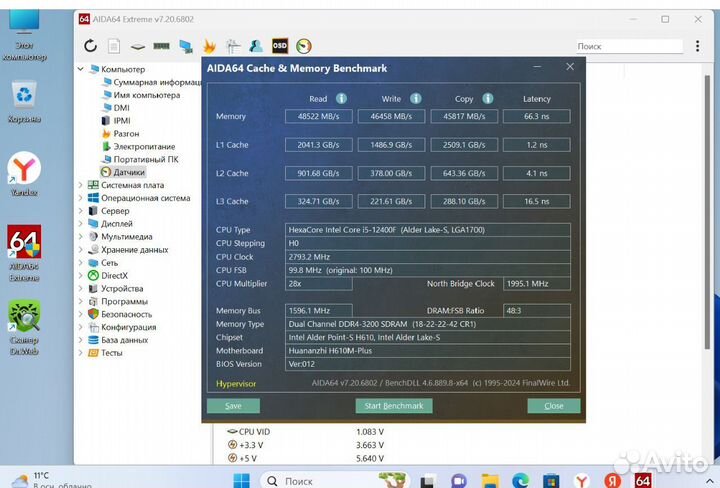The width and height of the screenshot is (720, 488).
Task: Open the monitor diagnostics toolbar icon
Action: (x=186, y=46)
